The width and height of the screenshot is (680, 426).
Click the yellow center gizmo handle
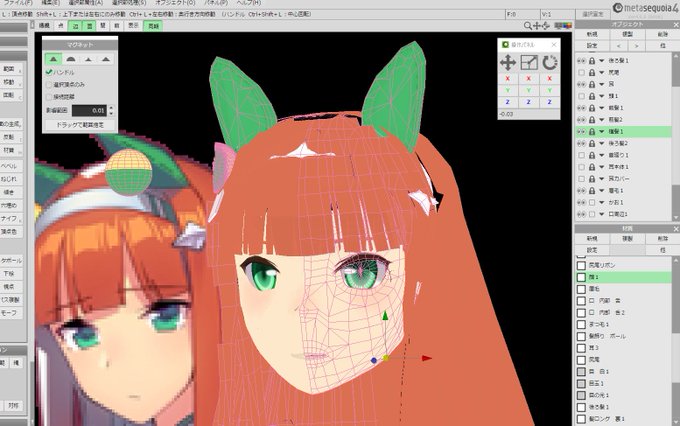click(x=385, y=358)
